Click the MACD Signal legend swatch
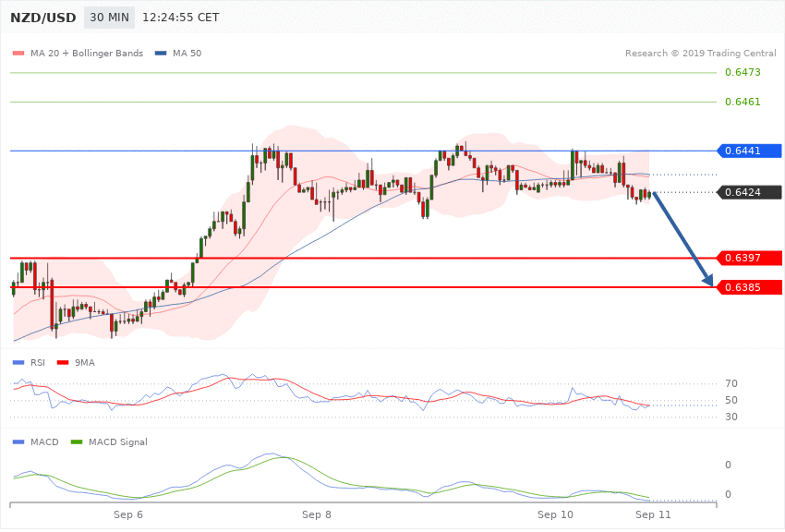This screenshot has width=785, height=532. pos(77,441)
